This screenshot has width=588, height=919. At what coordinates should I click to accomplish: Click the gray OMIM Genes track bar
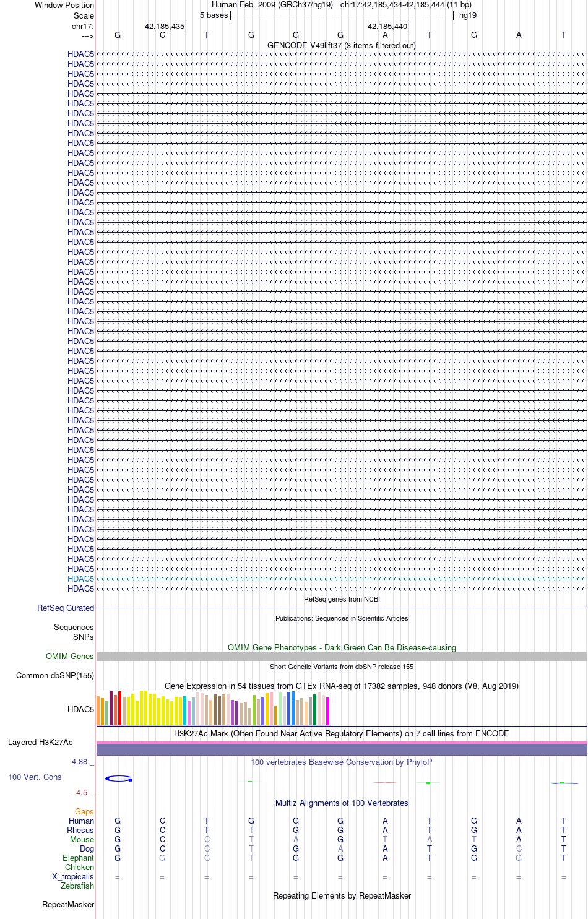(342, 656)
